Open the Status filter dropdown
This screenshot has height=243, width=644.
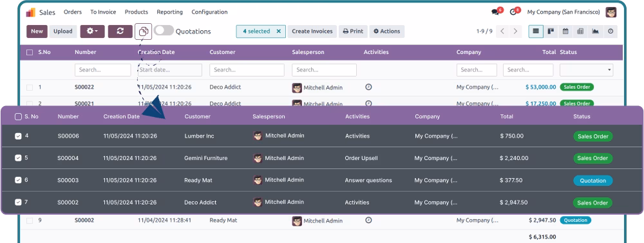[587, 70]
